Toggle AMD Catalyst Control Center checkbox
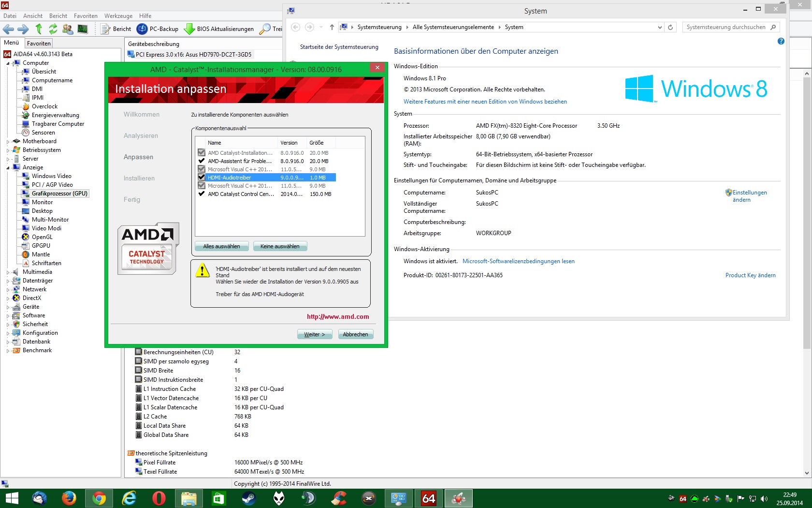 (x=202, y=194)
